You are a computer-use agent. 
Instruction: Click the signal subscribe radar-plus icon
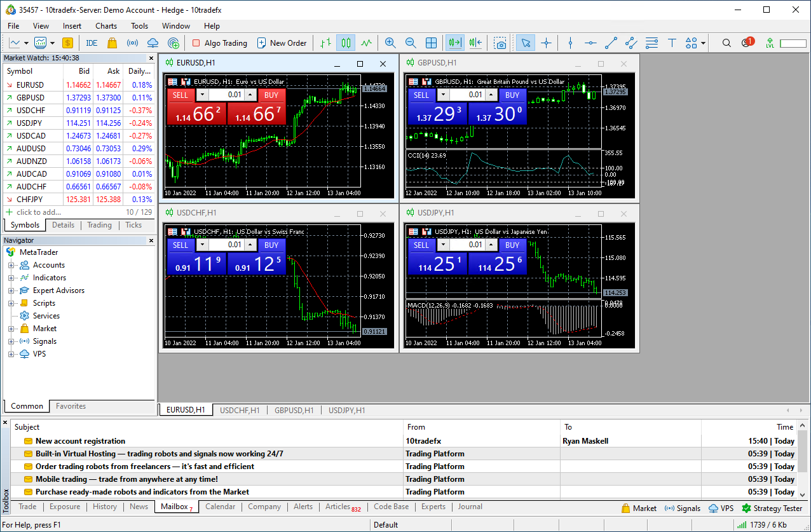[173, 43]
